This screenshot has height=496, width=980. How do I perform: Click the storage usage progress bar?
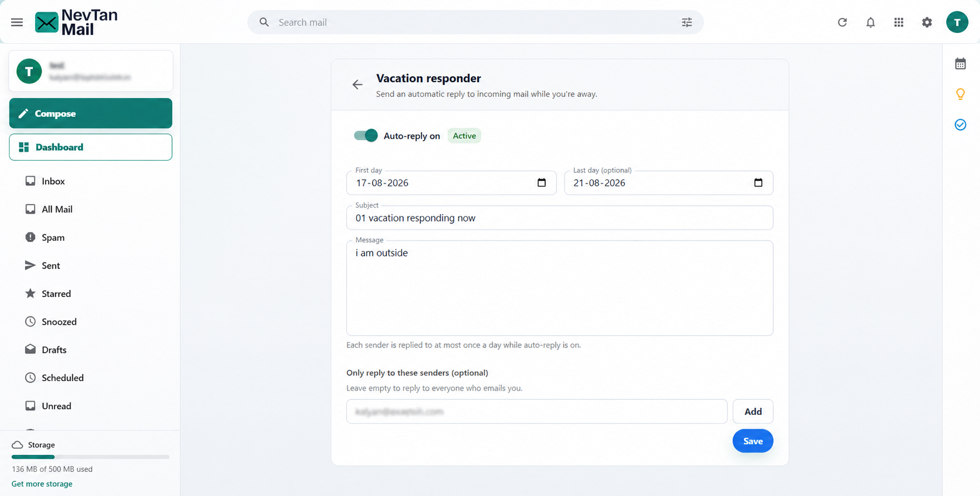pyautogui.click(x=91, y=457)
